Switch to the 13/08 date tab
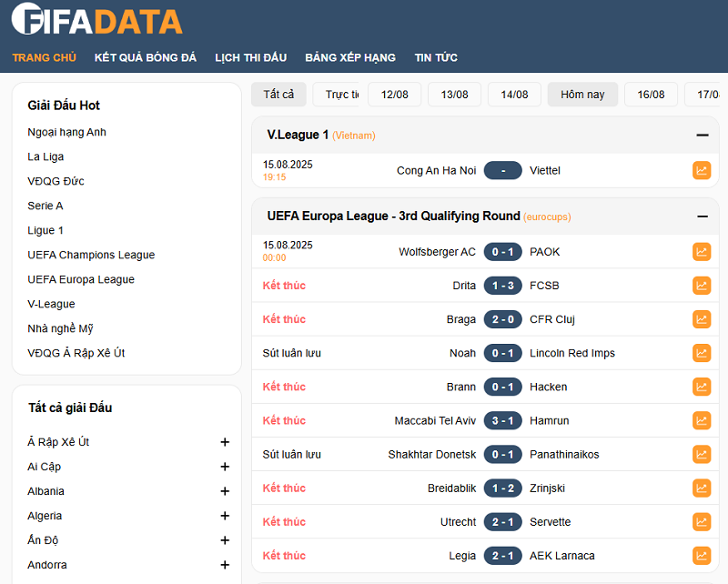The width and height of the screenshot is (728, 584). tap(454, 95)
